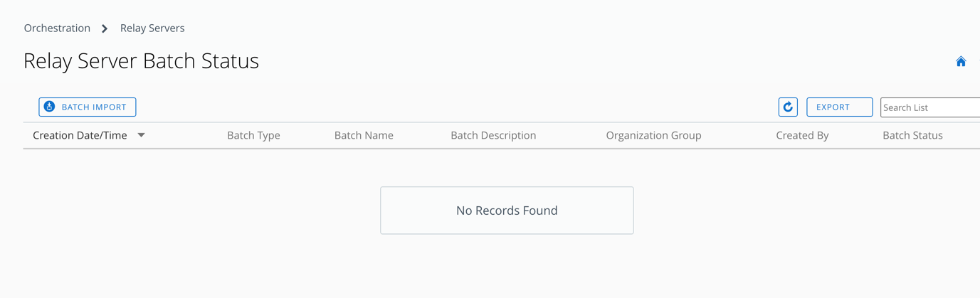Click the Export button

pos(833,107)
